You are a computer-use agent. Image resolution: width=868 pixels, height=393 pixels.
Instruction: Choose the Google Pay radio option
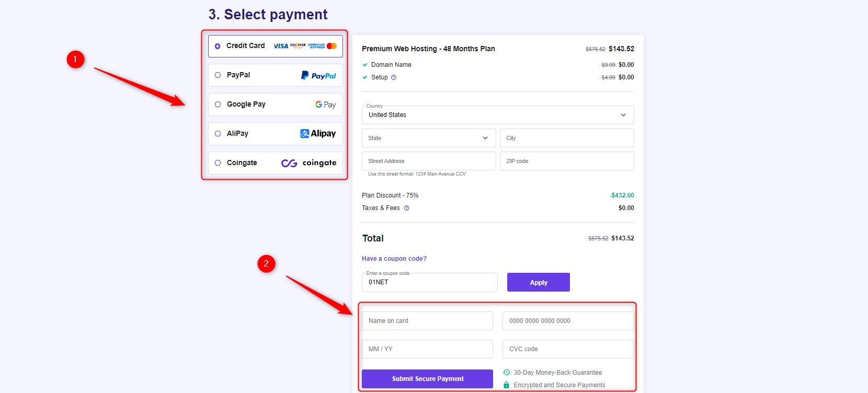pyautogui.click(x=218, y=105)
